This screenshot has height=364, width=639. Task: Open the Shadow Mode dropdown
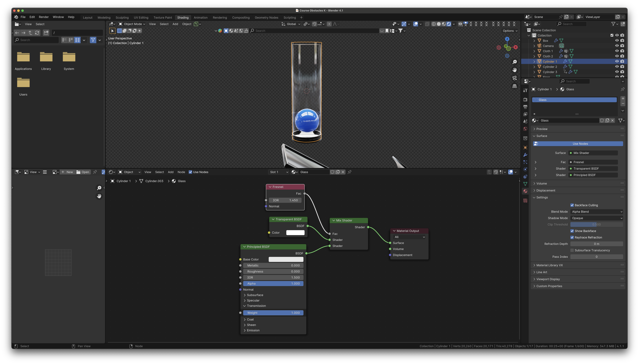597,218
